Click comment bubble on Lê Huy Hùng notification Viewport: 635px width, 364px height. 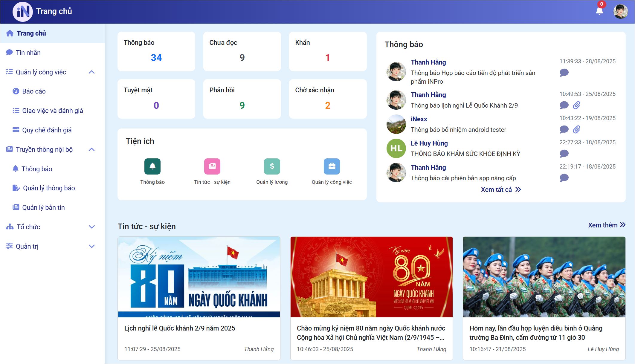coord(564,154)
